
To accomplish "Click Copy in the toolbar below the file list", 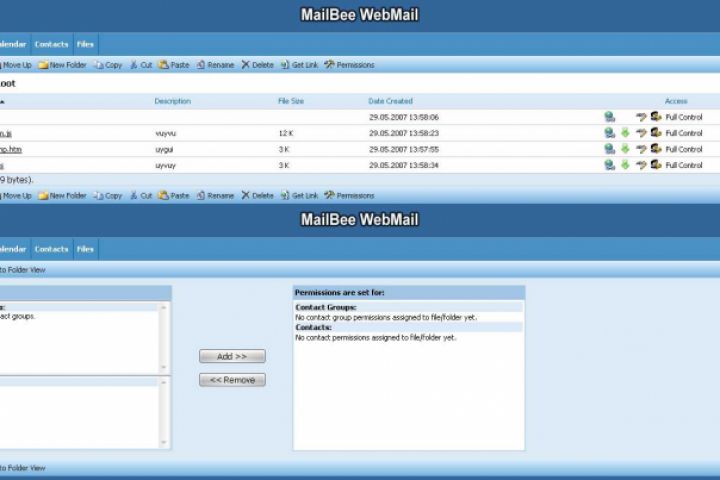I will tap(108, 196).
